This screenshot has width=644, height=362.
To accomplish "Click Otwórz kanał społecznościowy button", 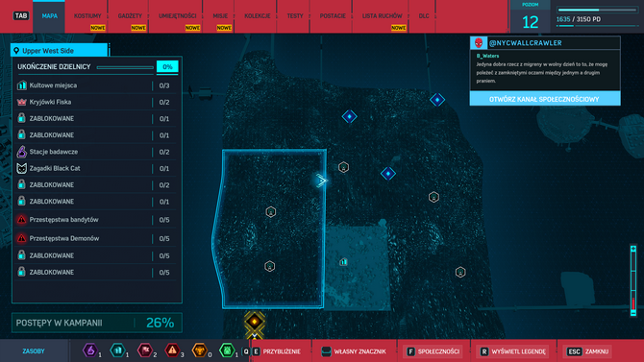I will click(545, 99).
